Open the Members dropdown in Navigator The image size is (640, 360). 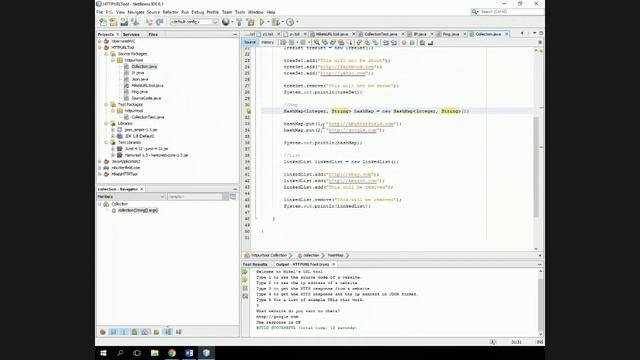[131, 197]
